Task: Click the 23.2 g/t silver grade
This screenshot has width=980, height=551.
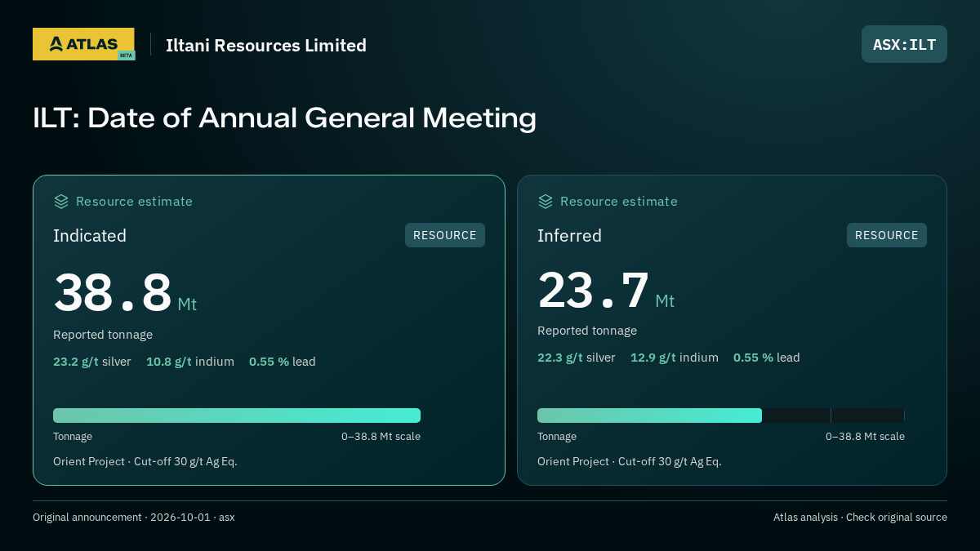Action: (x=92, y=362)
